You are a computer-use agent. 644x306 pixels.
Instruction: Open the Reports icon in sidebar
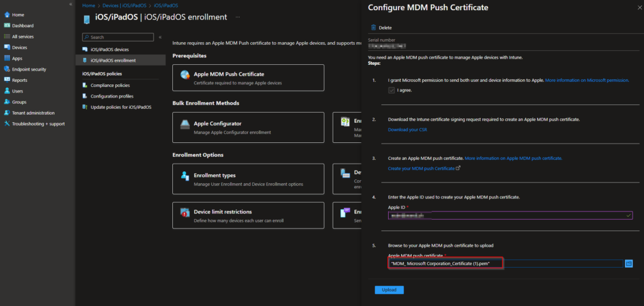click(x=7, y=80)
